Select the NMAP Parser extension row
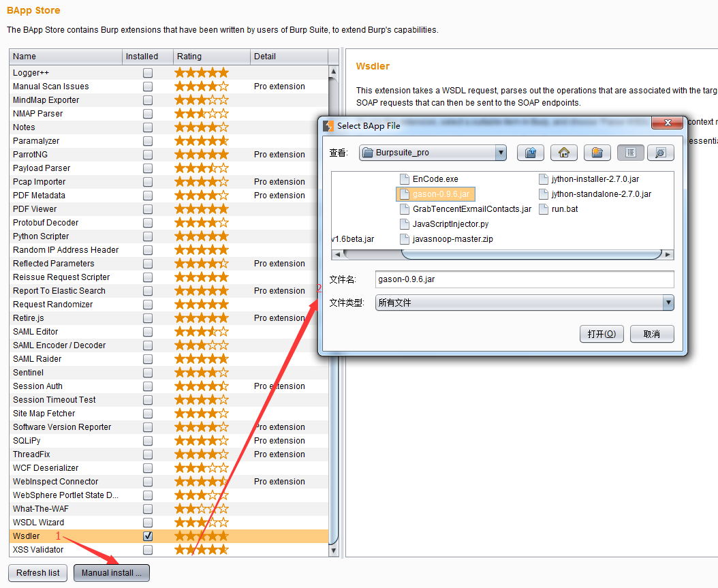718x588 pixels. [x=168, y=114]
